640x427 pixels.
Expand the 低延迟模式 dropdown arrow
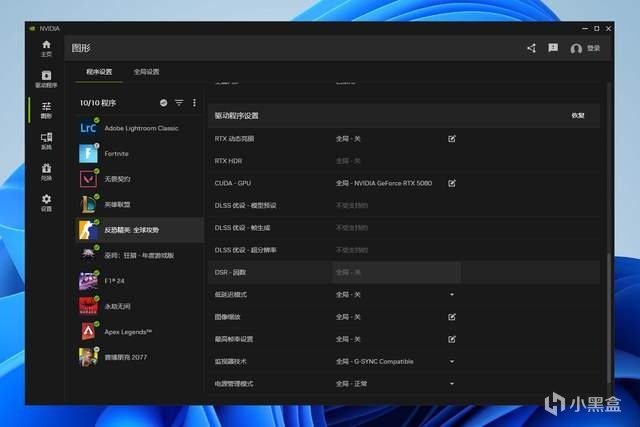[451, 295]
